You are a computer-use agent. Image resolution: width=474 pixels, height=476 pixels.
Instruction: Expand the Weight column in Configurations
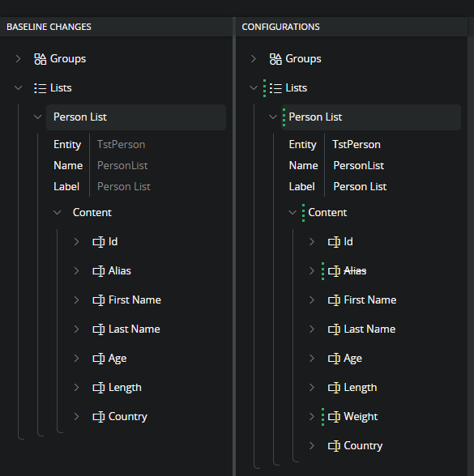point(312,416)
